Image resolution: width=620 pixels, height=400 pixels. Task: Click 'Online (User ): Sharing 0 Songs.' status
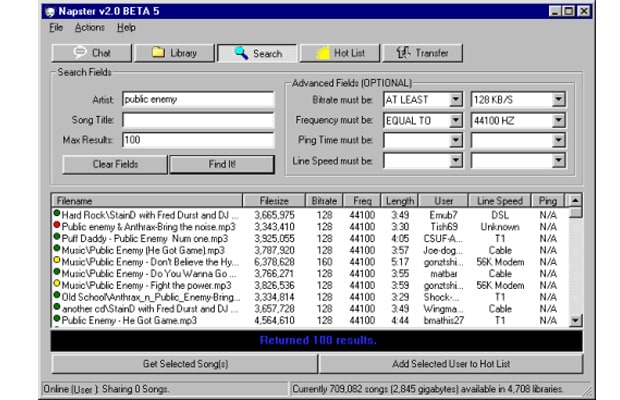pyautogui.click(x=106, y=389)
